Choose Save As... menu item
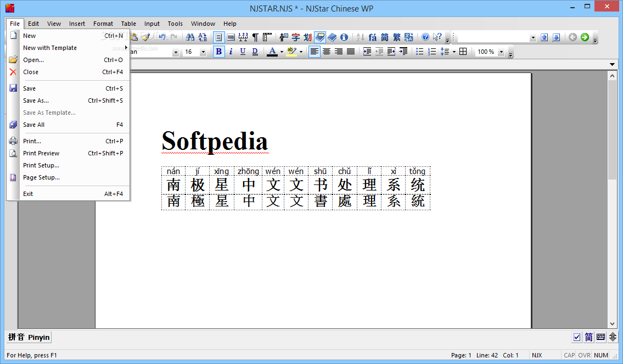Viewport: 623px width, 364px height. (x=69, y=100)
